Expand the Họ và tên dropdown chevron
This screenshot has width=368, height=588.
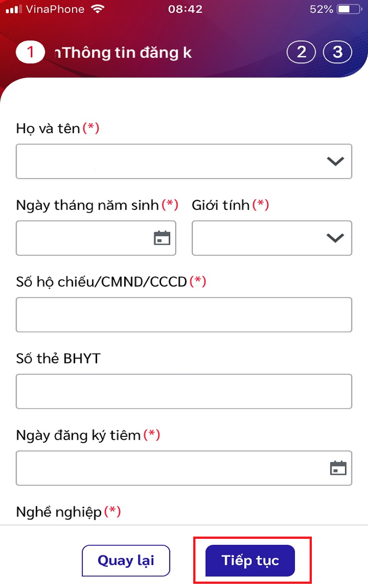pyautogui.click(x=335, y=161)
